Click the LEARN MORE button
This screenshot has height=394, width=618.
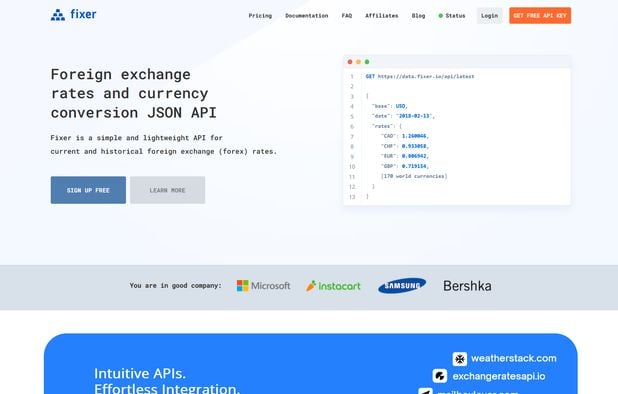point(168,190)
